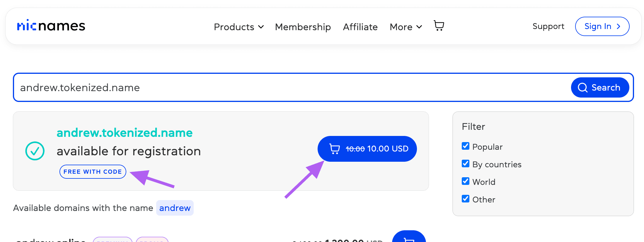This screenshot has width=644, height=242.
Task: Click the Sign In arrow icon
Action: 619,26
